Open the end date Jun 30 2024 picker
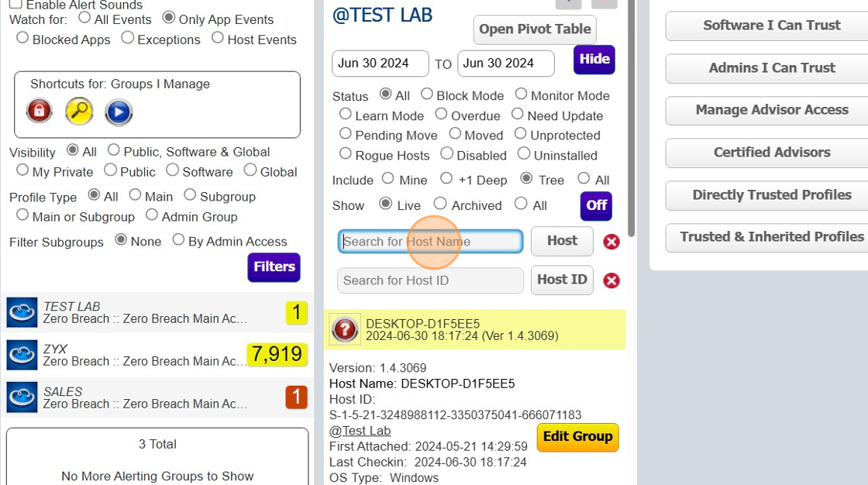 coord(505,64)
